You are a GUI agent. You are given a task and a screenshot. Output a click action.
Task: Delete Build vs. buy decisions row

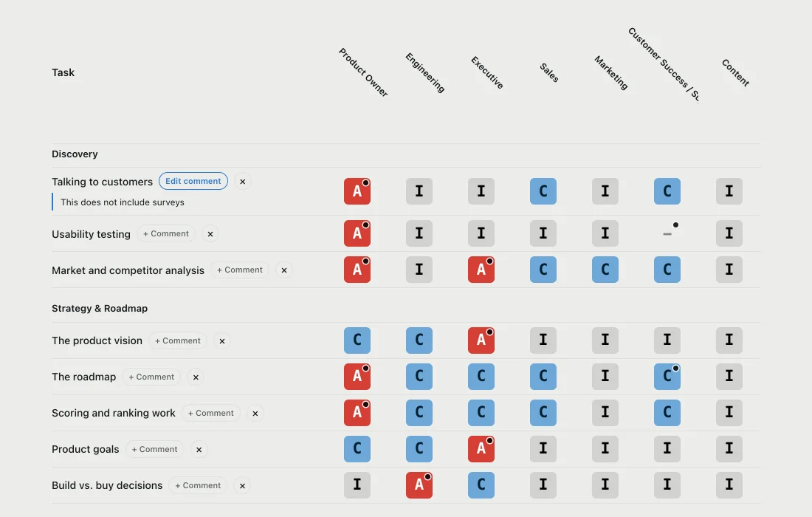point(242,486)
